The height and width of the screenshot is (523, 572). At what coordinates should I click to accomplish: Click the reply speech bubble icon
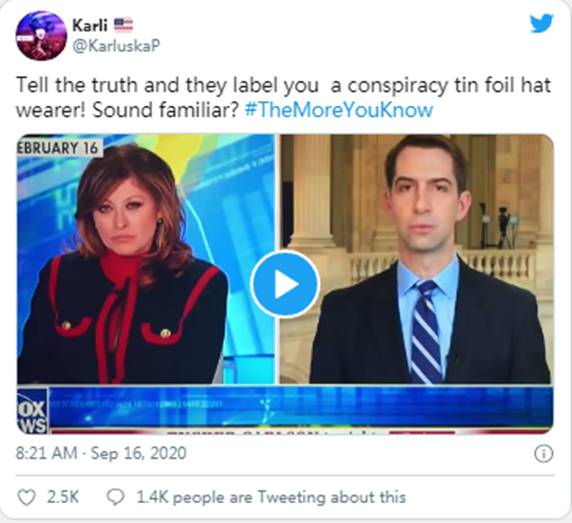point(115,497)
